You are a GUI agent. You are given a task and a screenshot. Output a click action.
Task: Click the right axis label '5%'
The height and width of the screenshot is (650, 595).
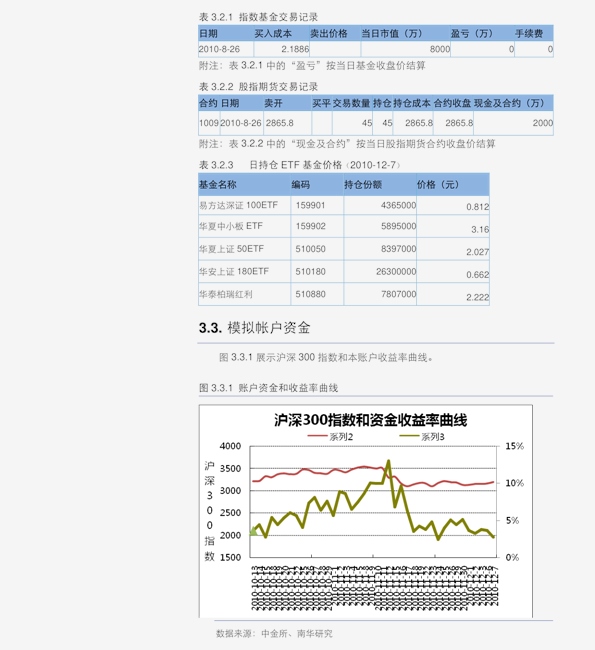tap(512, 521)
